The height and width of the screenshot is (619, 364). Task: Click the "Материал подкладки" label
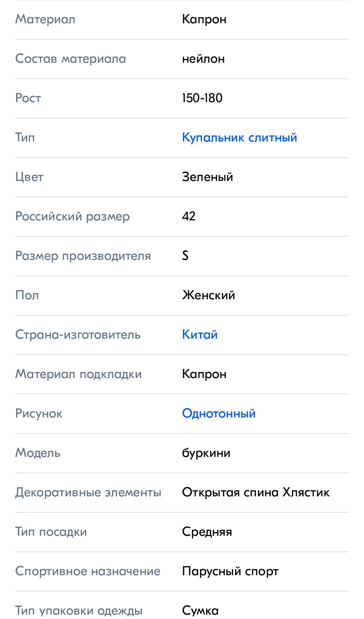point(78,374)
